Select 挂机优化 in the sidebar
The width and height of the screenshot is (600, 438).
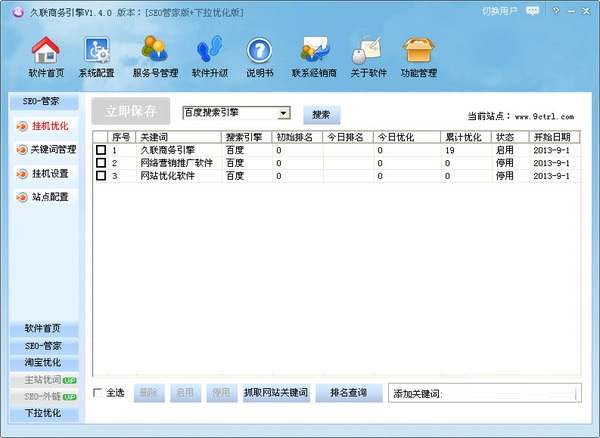click(x=50, y=126)
